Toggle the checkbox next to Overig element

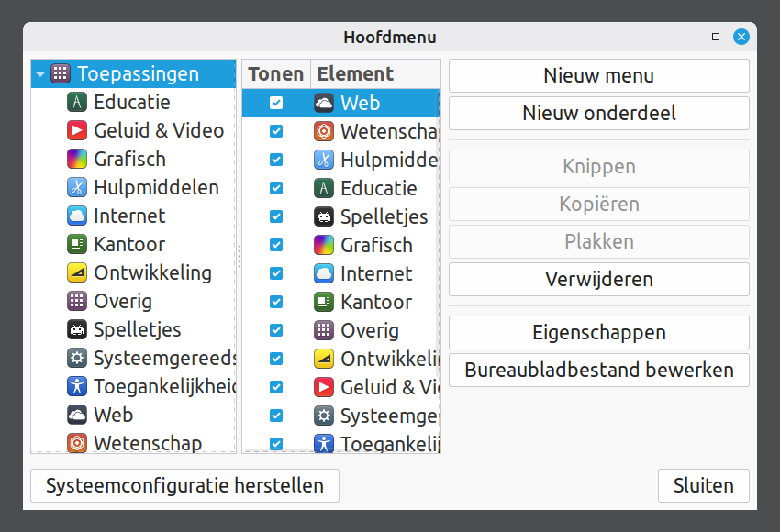pos(276,330)
